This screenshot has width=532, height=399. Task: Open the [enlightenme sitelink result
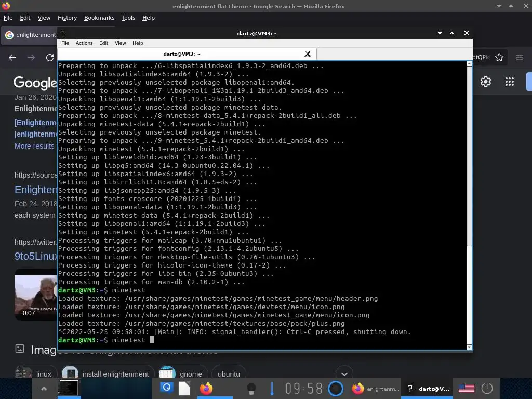coord(36,134)
